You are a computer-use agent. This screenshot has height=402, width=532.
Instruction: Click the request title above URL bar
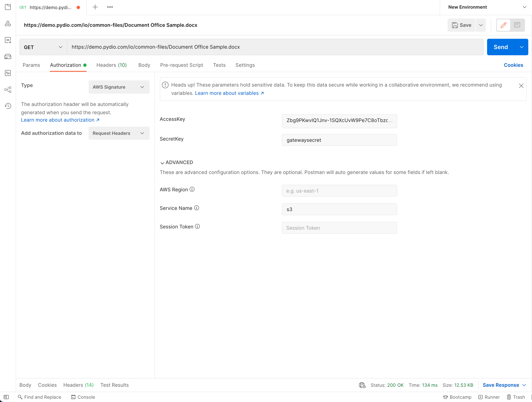coord(110,25)
